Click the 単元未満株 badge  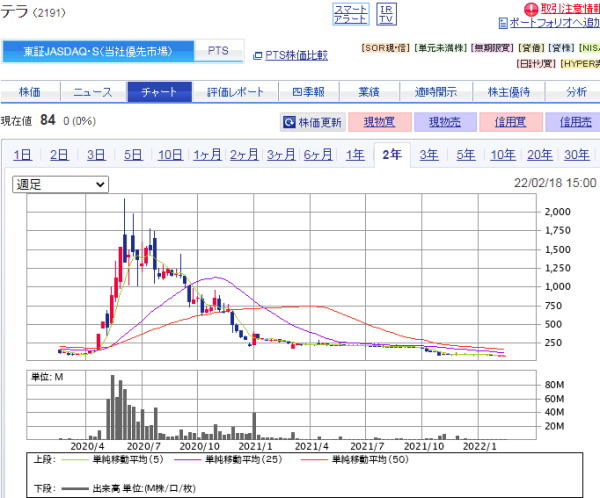[x=440, y=47]
